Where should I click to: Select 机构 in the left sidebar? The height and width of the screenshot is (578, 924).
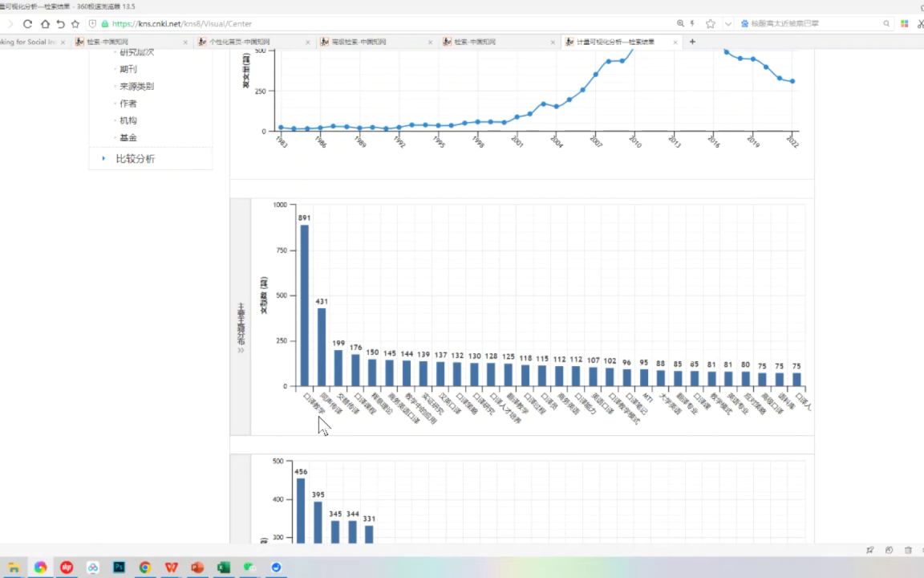click(128, 120)
